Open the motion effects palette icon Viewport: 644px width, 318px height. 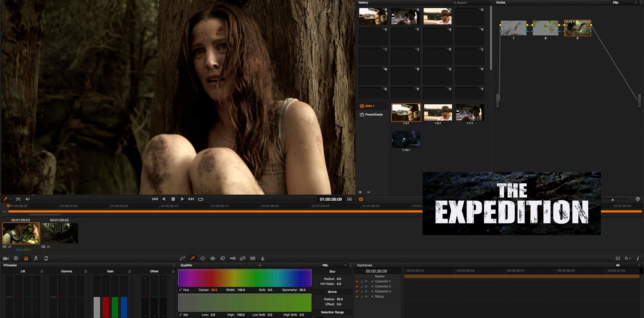[46, 259]
